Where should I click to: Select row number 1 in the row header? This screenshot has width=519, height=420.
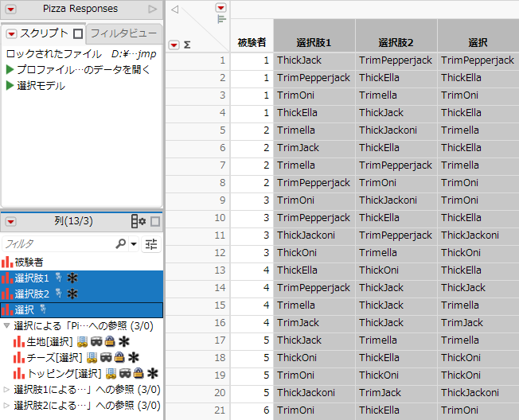(x=197, y=60)
